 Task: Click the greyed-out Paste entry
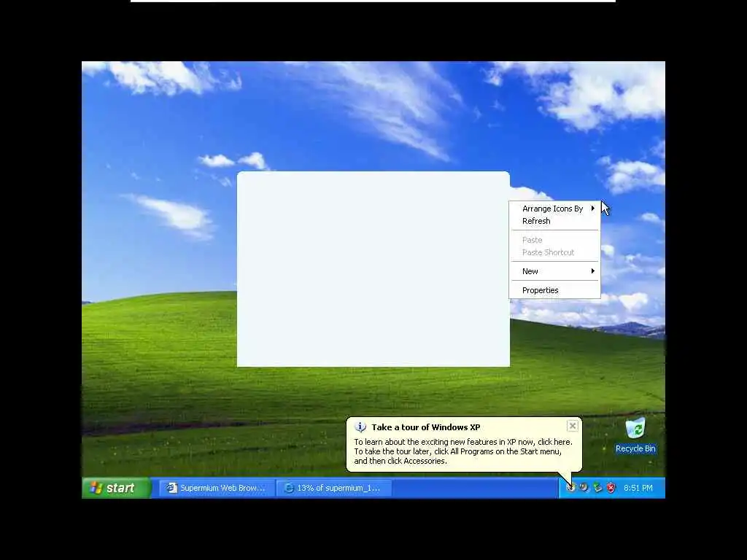click(x=554, y=240)
